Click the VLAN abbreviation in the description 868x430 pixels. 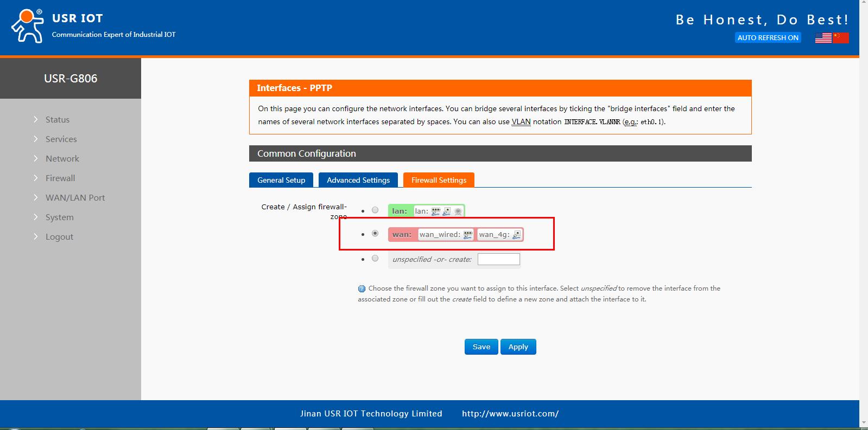[x=521, y=121]
